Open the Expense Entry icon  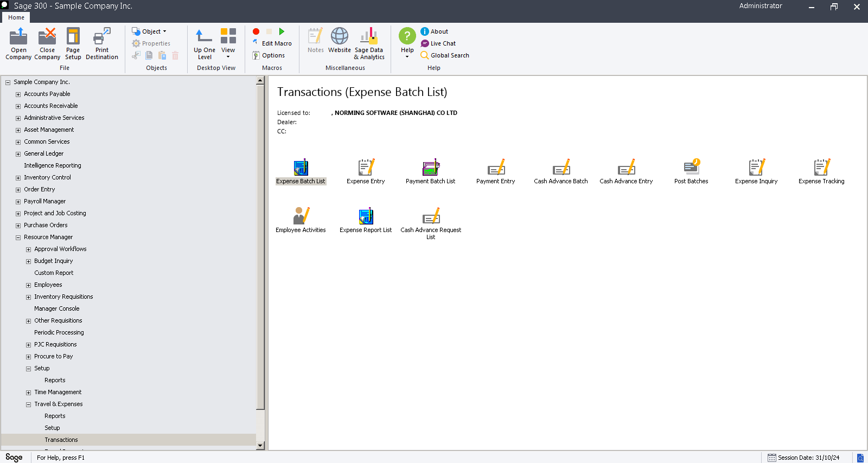coord(366,168)
